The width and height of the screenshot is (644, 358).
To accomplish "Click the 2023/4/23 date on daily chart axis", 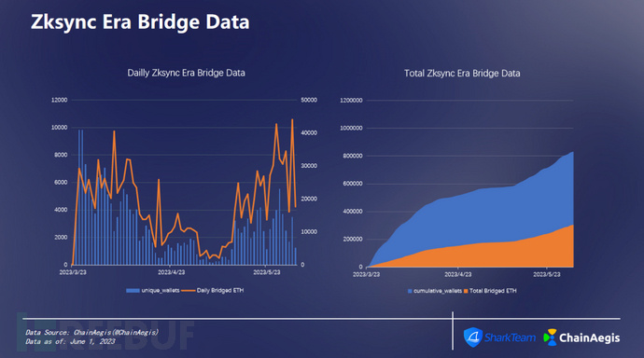I will (172, 272).
